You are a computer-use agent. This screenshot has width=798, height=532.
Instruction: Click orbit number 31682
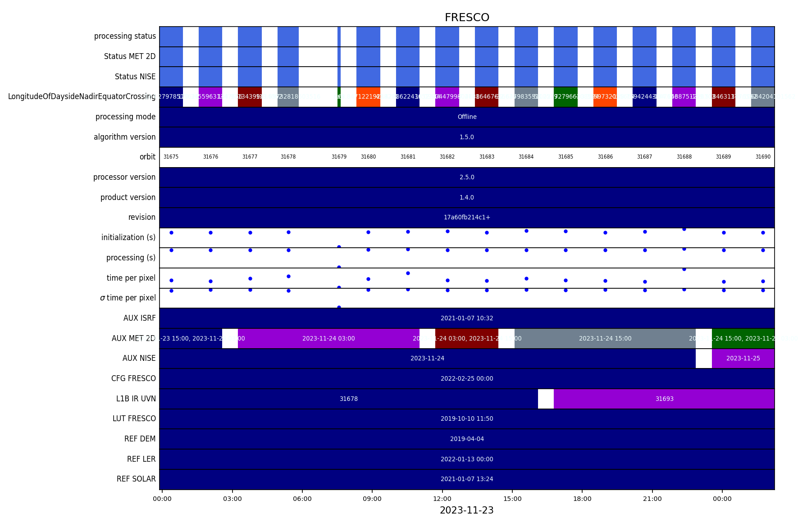447,157
